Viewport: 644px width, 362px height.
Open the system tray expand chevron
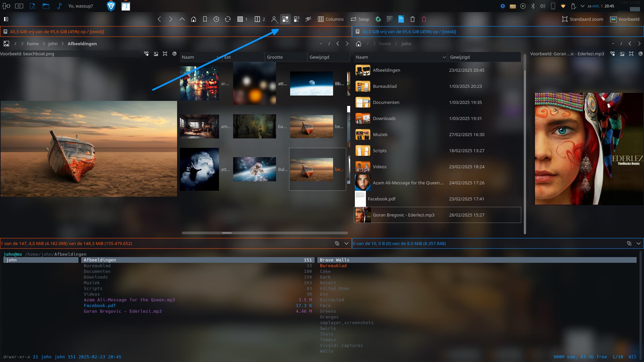(x=583, y=6)
